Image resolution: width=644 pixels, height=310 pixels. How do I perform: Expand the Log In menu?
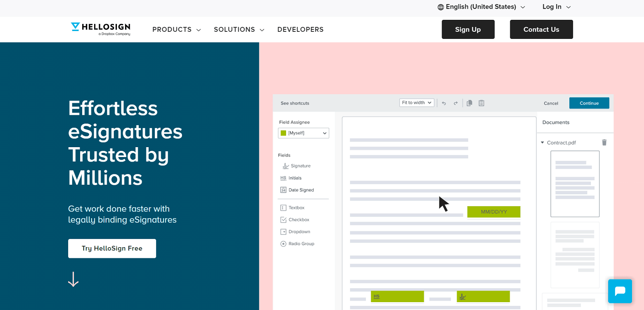click(x=556, y=7)
